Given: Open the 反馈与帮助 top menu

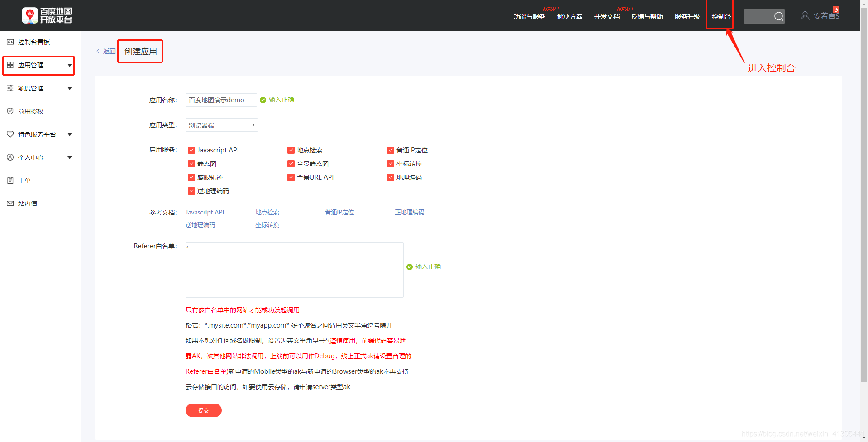Looking at the screenshot, I should (x=647, y=17).
